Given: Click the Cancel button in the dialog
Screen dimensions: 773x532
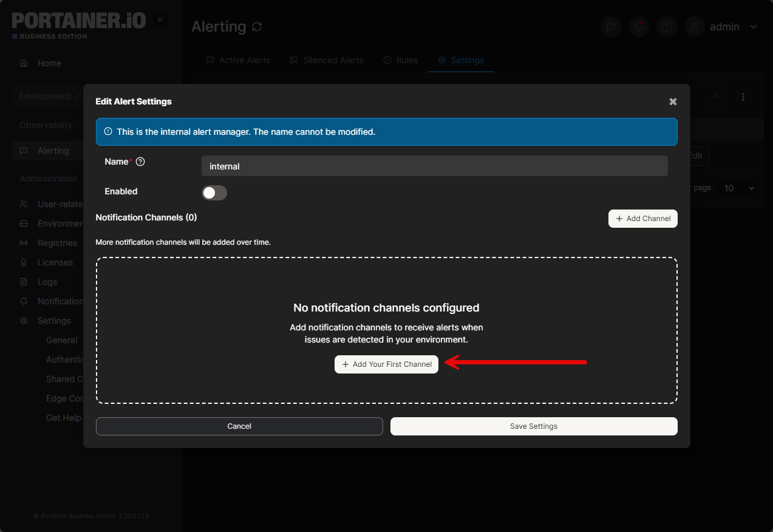Looking at the screenshot, I should tap(239, 426).
